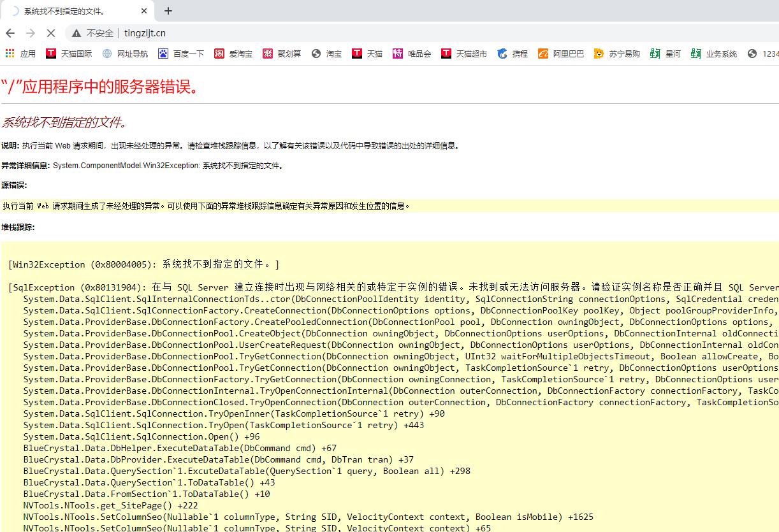The width and height of the screenshot is (779, 532).
Task: Open the 应用 apps grid shortcut
Action: coord(20,54)
